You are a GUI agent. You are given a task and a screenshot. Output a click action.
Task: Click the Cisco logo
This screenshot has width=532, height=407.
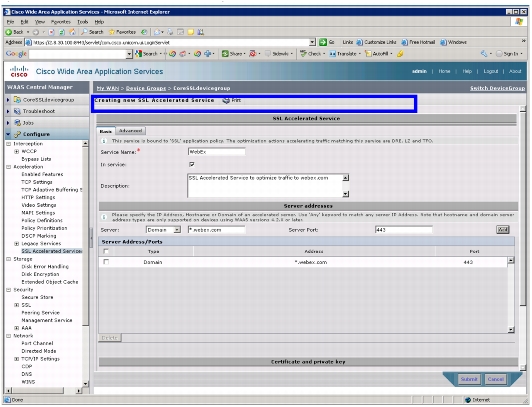point(19,71)
